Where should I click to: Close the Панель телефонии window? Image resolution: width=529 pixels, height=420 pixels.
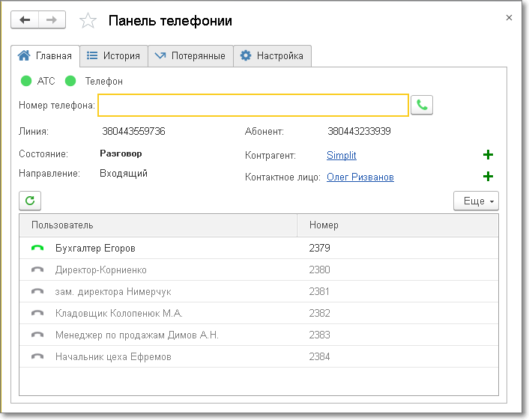[x=510, y=17]
